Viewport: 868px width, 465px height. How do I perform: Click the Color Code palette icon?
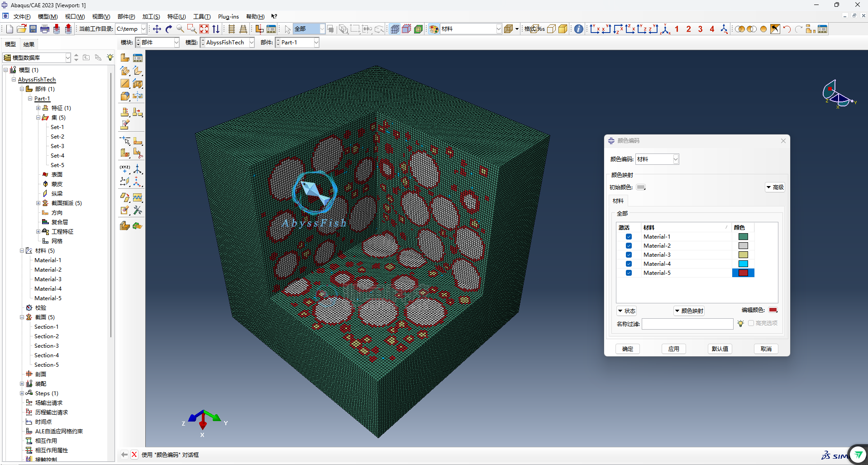pos(434,29)
